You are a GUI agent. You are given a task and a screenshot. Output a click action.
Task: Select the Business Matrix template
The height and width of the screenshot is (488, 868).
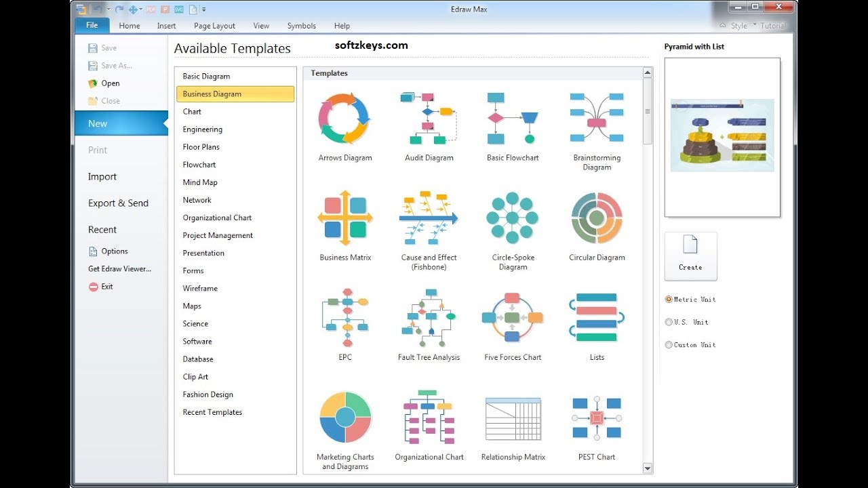[345, 226]
